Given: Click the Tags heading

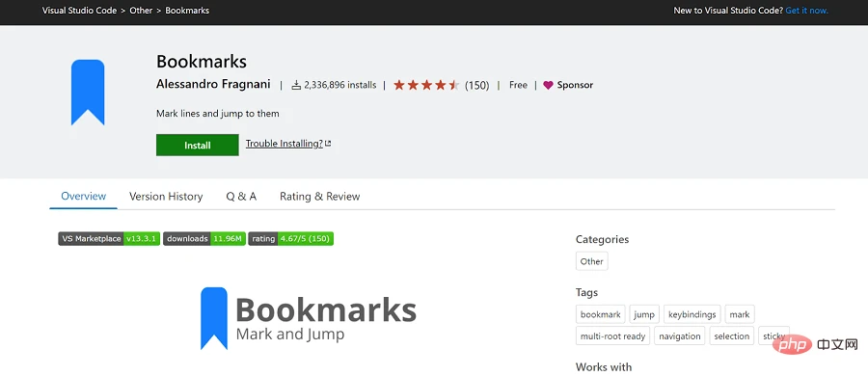Looking at the screenshot, I should click(x=586, y=292).
